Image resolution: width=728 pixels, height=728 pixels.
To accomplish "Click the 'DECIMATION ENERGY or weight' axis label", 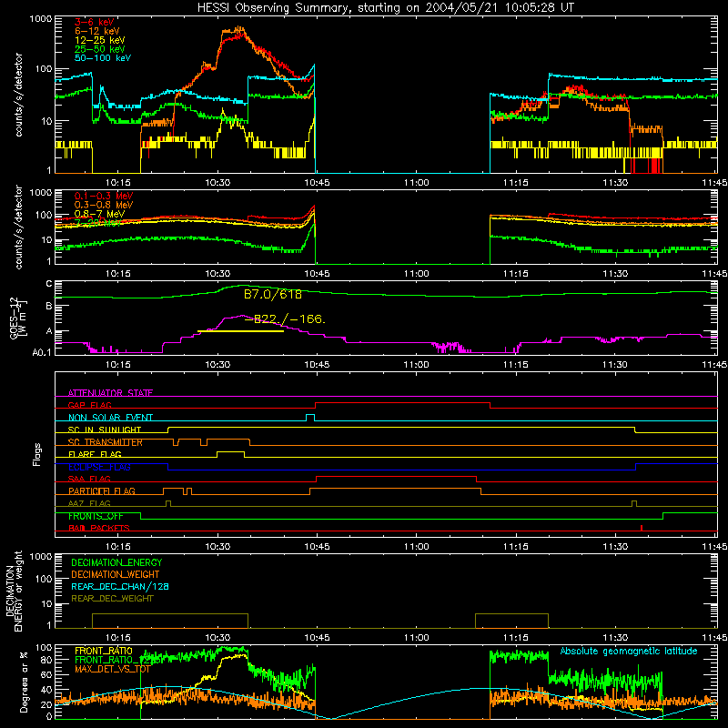I will click(x=14, y=591).
